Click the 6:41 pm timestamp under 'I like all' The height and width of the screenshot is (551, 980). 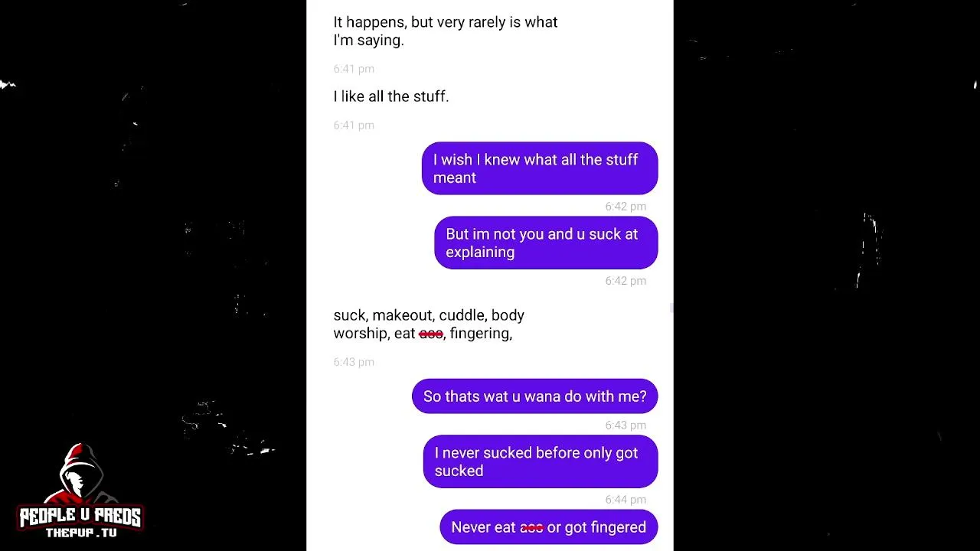coord(354,126)
